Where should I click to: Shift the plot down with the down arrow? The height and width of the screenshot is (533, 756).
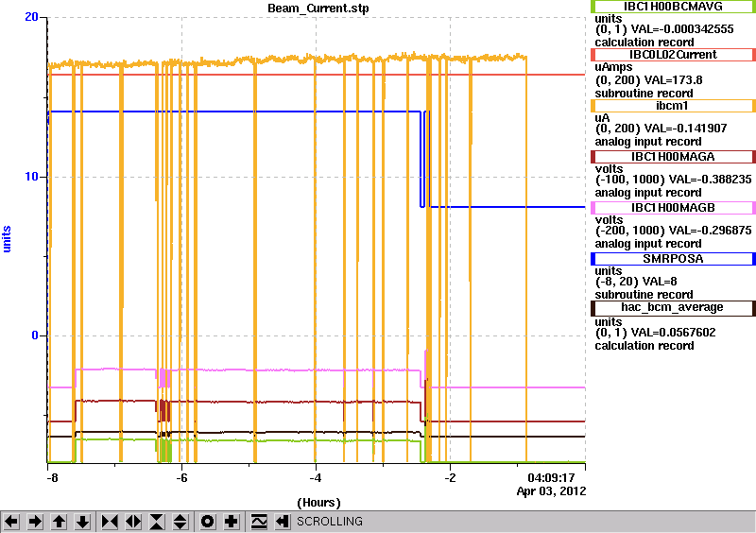82,522
